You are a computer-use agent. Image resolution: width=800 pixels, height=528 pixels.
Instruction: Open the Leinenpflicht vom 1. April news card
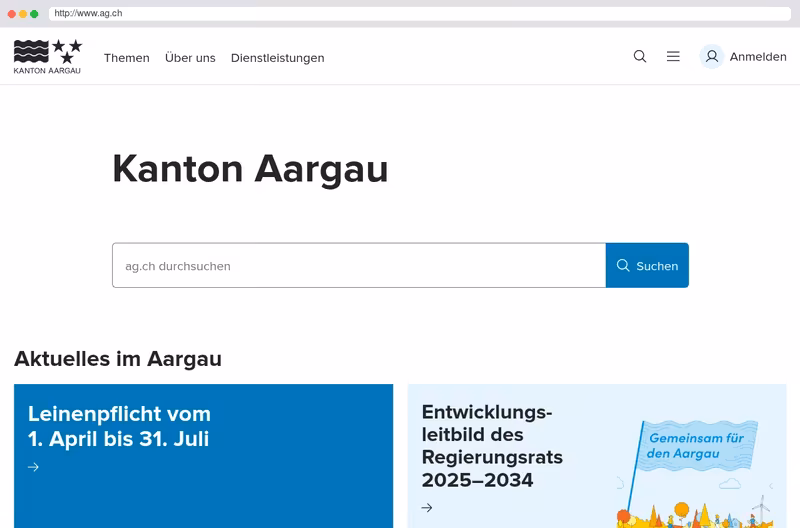click(204, 456)
